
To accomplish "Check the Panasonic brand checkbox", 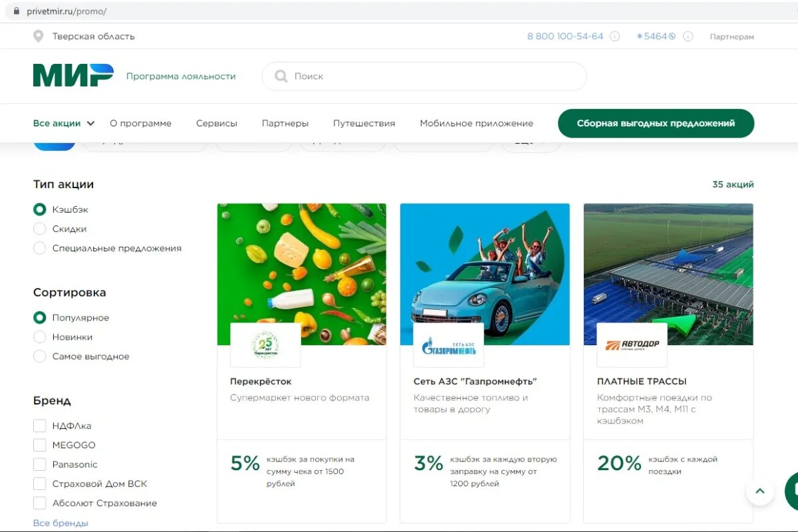I will pyautogui.click(x=40, y=464).
